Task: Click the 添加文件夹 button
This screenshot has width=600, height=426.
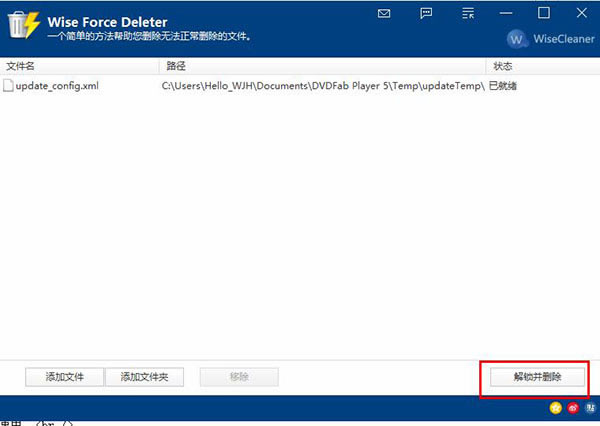Action: (144, 377)
